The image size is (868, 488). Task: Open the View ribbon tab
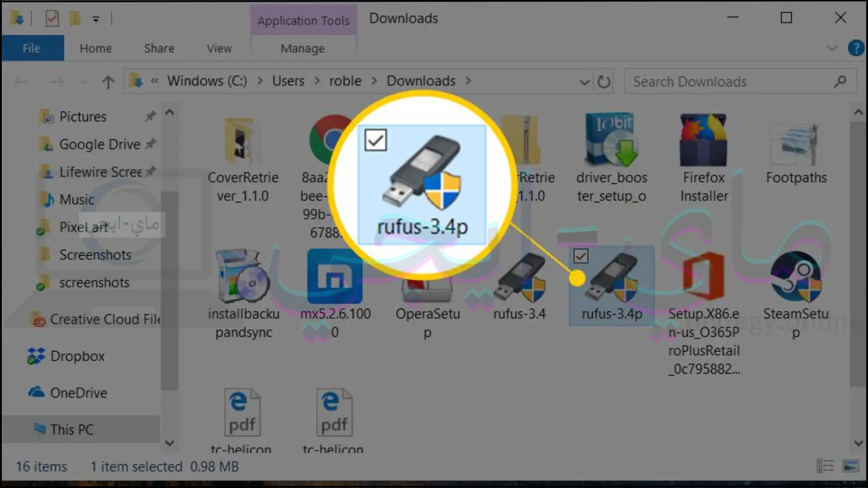point(219,48)
